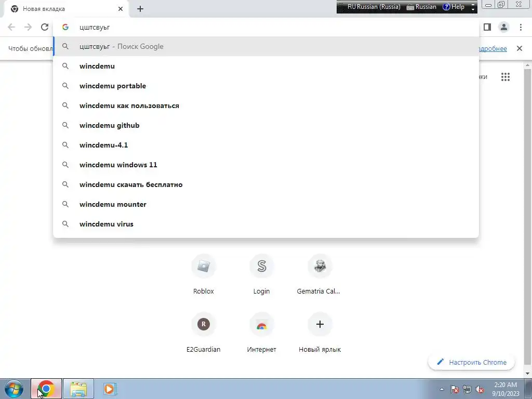This screenshot has height=399, width=532.
Task: Open the Gematria Cal... shortcut
Action: pyautogui.click(x=320, y=274)
